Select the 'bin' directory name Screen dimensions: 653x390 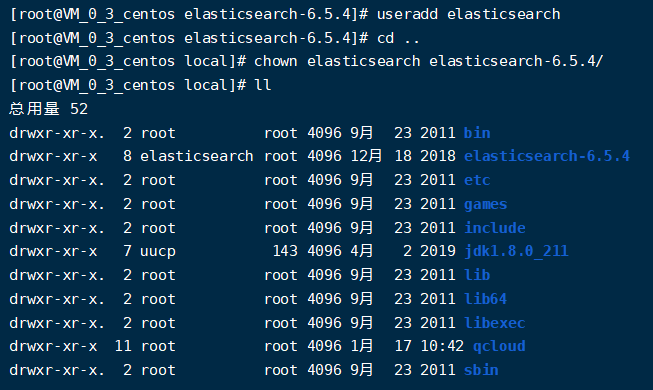[477, 133]
